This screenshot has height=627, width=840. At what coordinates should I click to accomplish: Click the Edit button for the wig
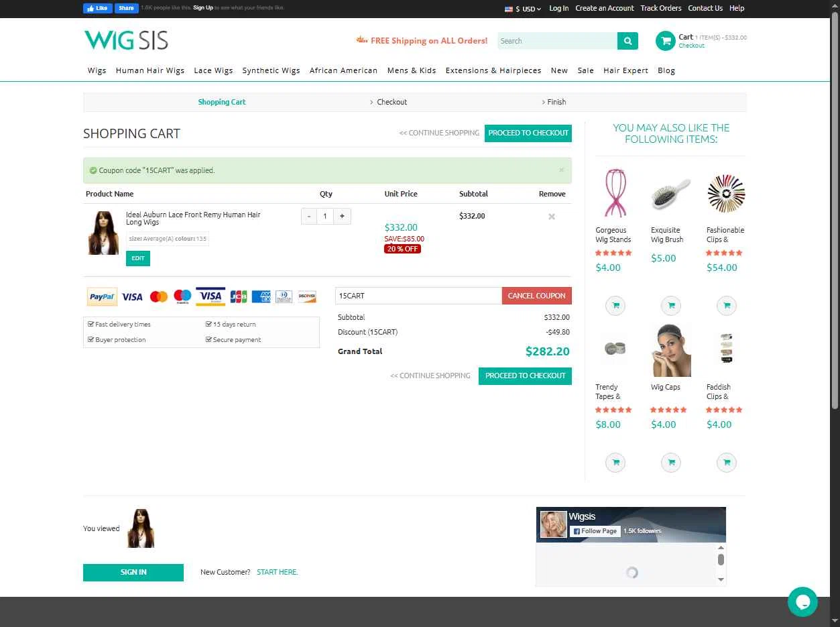point(138,258)
